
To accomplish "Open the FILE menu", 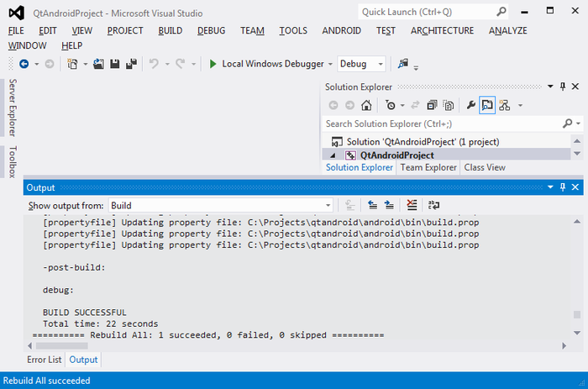I will (x=16, y=31).
